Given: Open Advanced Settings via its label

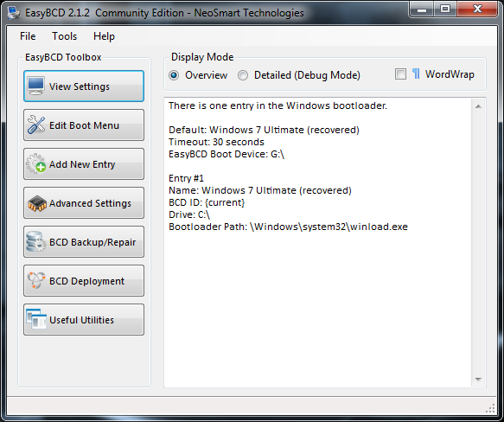Looking at the screenshot, I should (90, 203).
